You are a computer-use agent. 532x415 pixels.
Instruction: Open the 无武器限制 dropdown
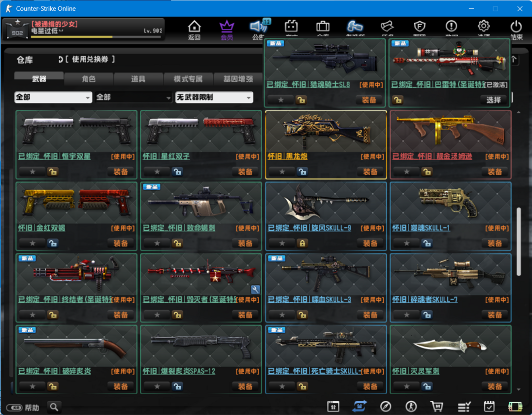[214, 97]
